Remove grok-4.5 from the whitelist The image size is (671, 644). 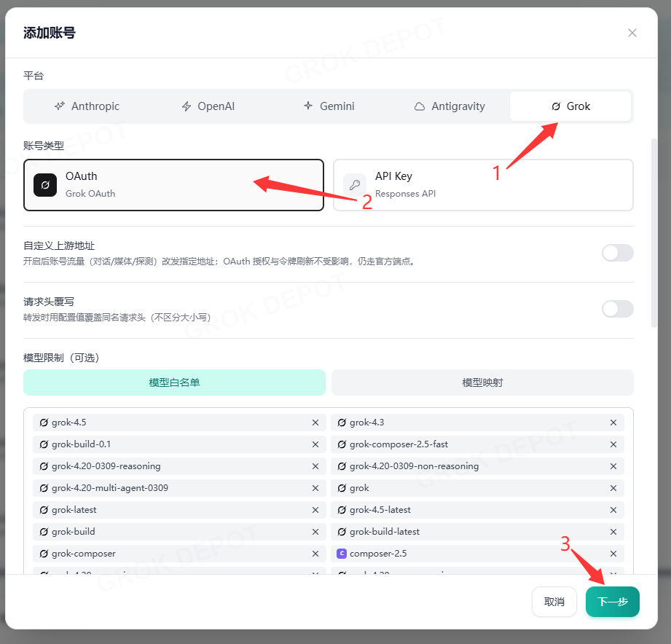point(315,423)
